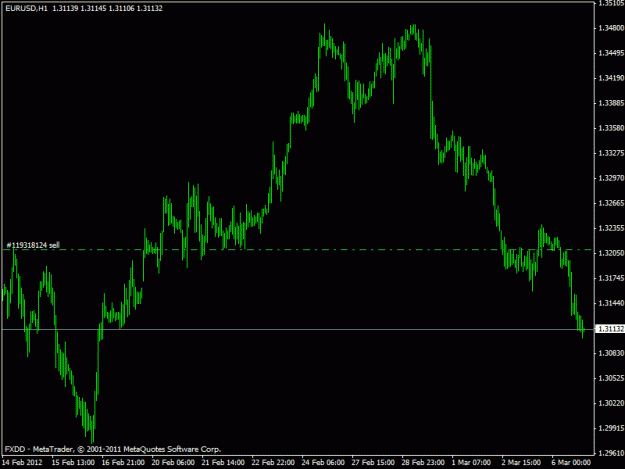Click the 6 Mar 00:00 time label
625x469 pixels.
click(571, 463)
